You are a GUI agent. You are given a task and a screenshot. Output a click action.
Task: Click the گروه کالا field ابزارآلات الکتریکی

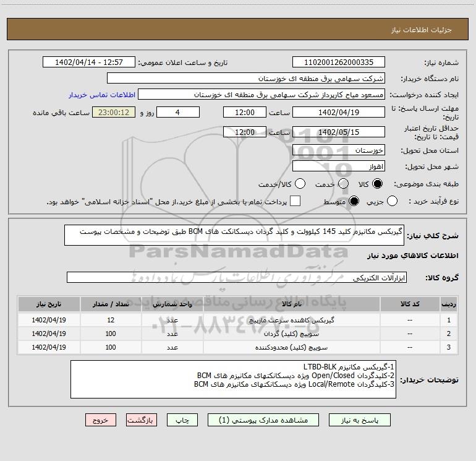coord(237,277)
